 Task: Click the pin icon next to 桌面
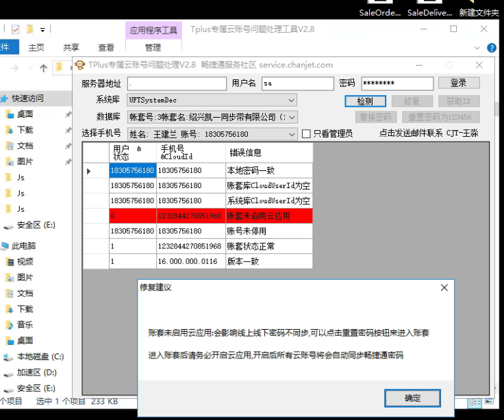(x=68, y=114)
